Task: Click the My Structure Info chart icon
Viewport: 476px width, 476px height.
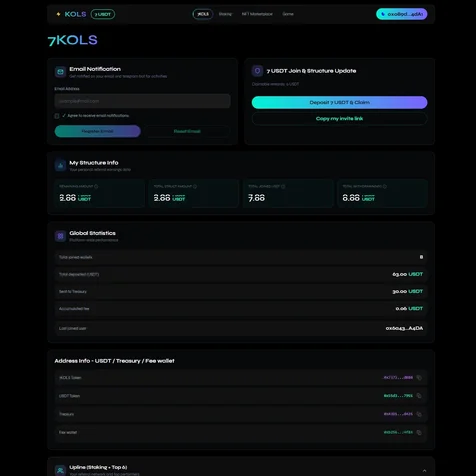Action: point(60,165)
